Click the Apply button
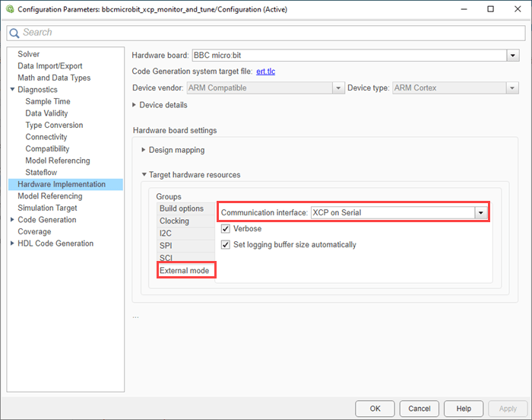Image resolution: width=532 pixels, height=420 pixels. 508,409
